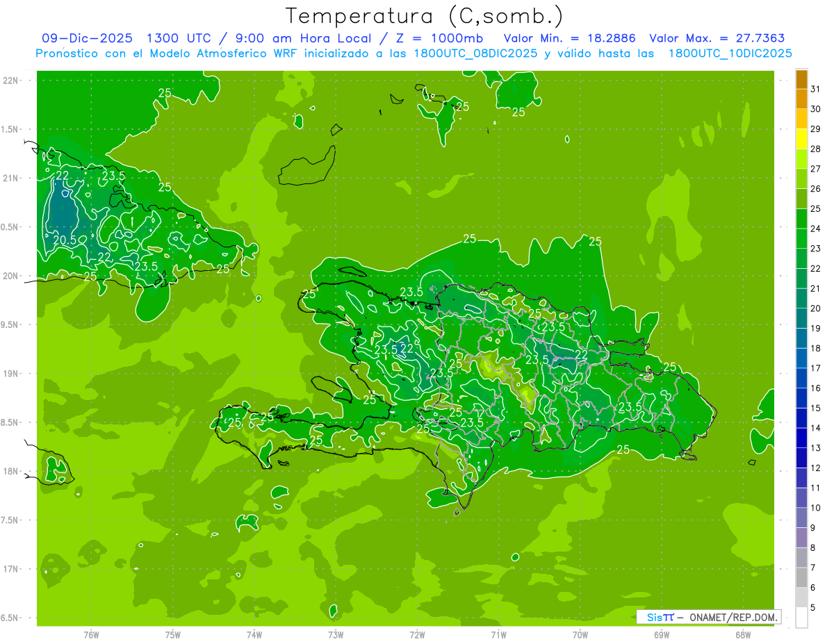Click the '20.5' contour label over Cuba

[x=65, y=240]
